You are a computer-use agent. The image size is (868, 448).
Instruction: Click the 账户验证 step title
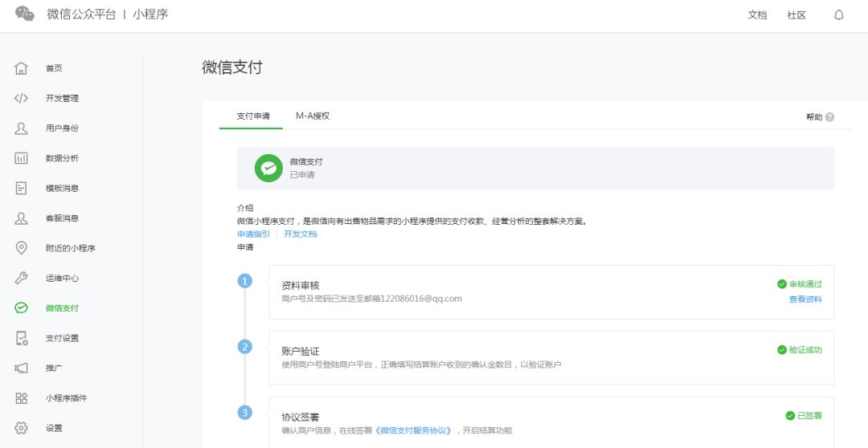[x=300, y=351]
